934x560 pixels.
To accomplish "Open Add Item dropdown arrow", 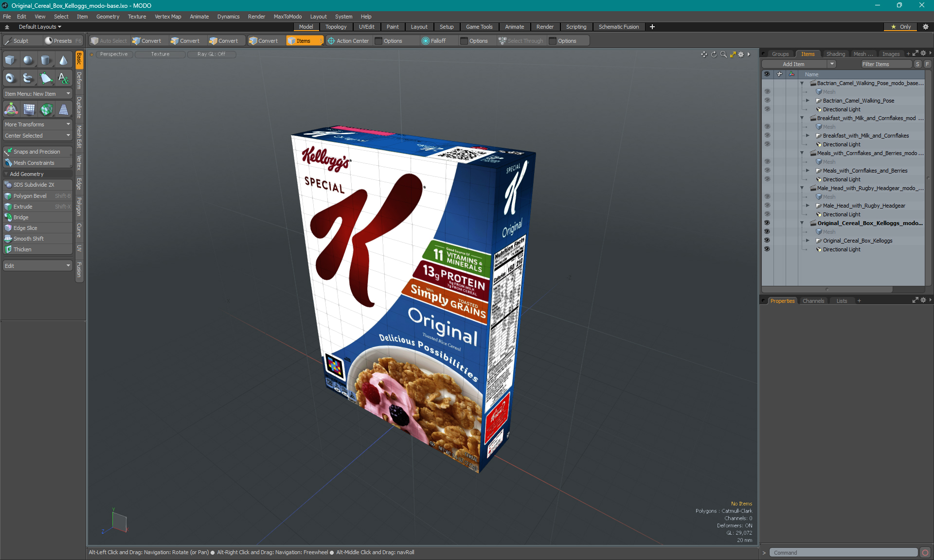I will [x=832, y=64].
